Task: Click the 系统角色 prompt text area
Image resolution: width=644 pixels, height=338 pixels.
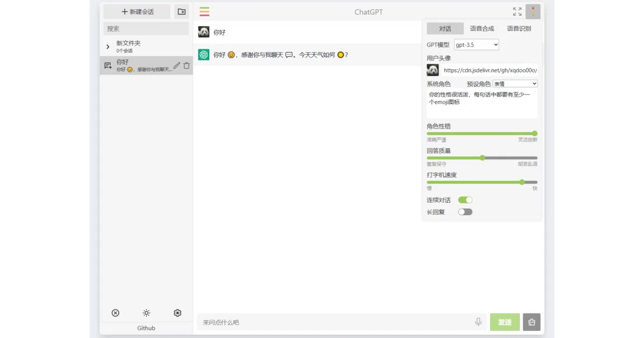Action: click(x=482, y=104)
